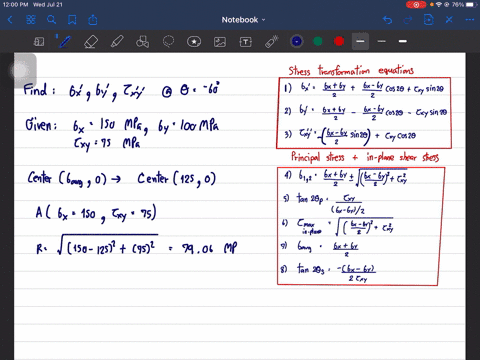Open the search tool
The image size is (480, 360).
click(51, 20)
